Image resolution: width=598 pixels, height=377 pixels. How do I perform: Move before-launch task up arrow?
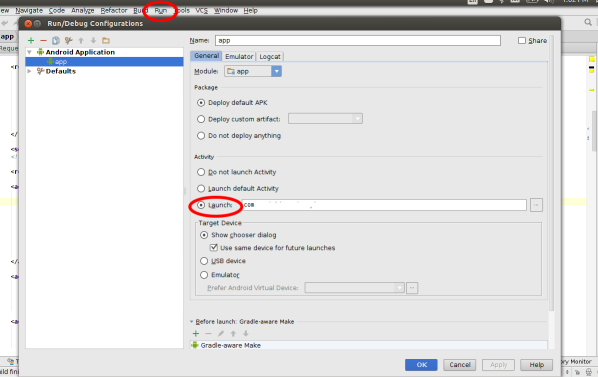tap(233, 334)
